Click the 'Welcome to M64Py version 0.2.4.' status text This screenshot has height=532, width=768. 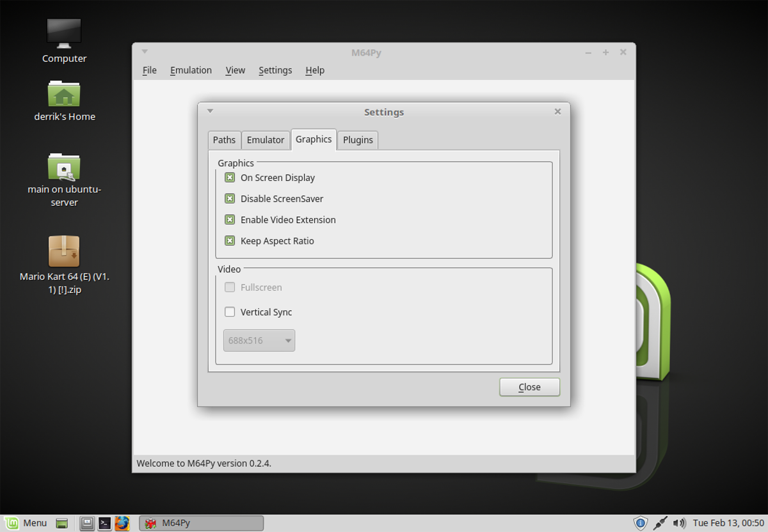(204, 463)
